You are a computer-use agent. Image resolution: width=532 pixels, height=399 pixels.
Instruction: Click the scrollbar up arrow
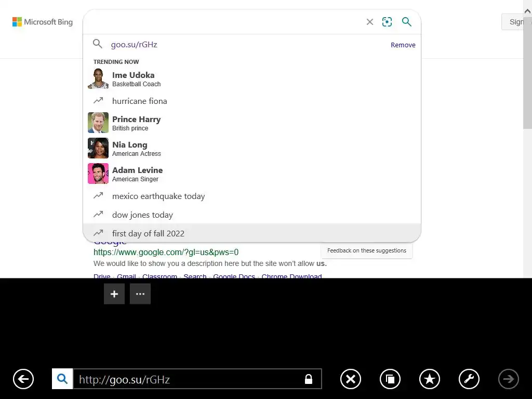(528, 11)
